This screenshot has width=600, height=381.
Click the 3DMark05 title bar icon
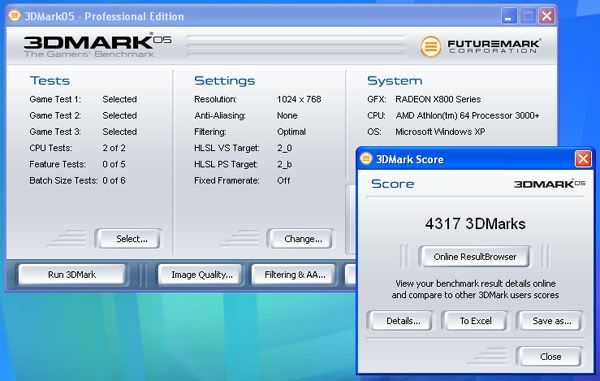coord(15,16)
